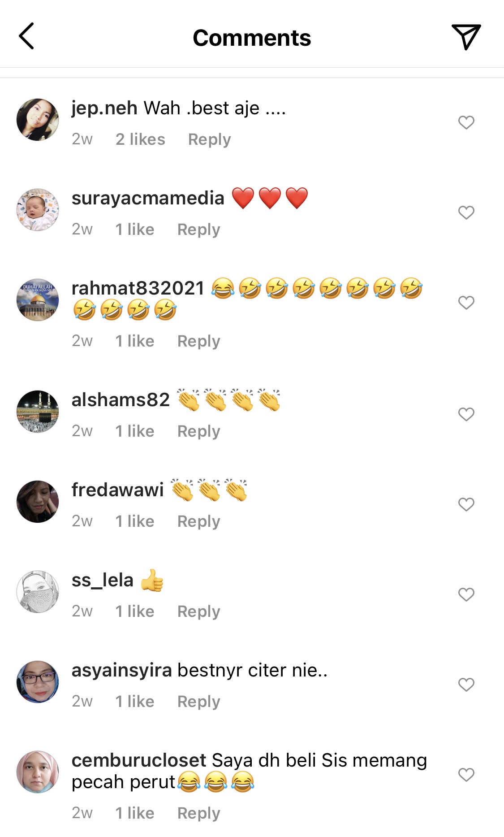Image resolution: width=504 pixels, height=837 pixels.
Task: Like jep.neh's comment with heart
Action: pos(466,122)
